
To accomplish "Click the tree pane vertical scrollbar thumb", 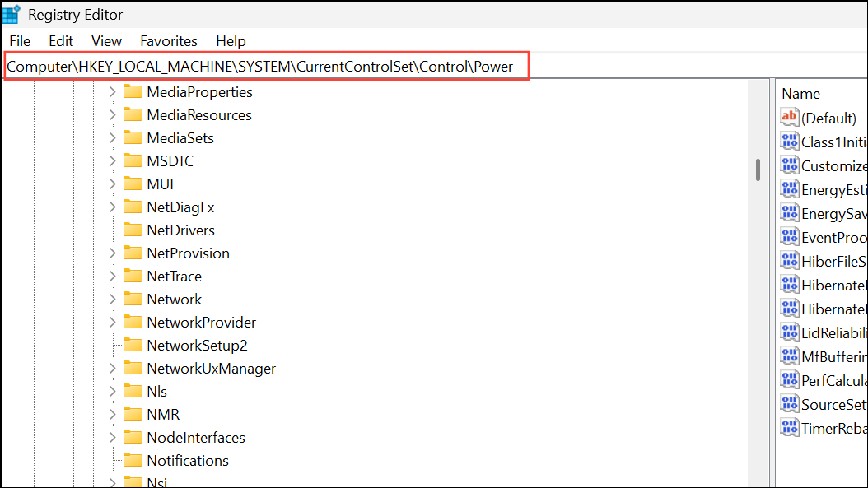I will [758, 170].
